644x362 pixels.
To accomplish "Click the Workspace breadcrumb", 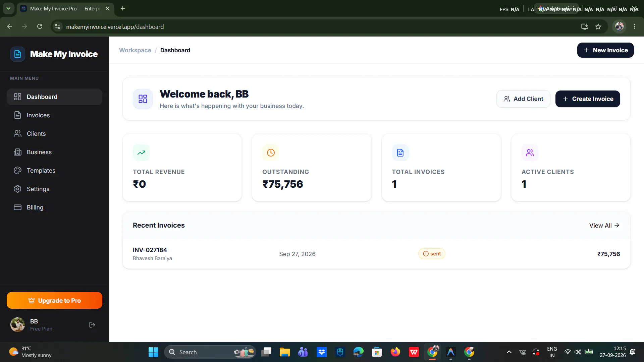I will click(x=135, y=50).
